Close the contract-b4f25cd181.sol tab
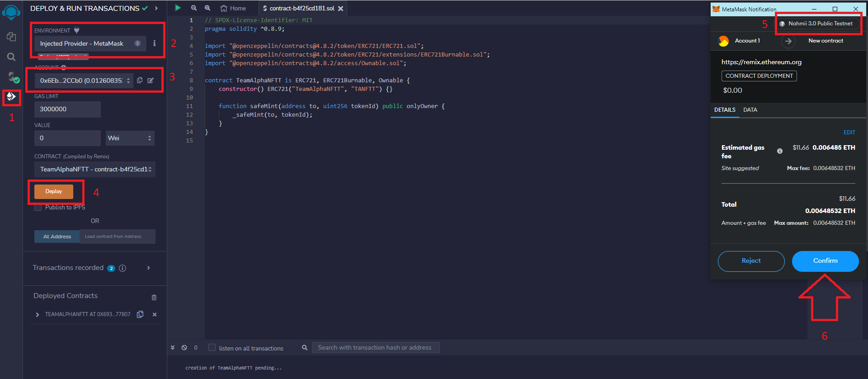Viewport: 868px width, 379px height. tap(340, 9)
